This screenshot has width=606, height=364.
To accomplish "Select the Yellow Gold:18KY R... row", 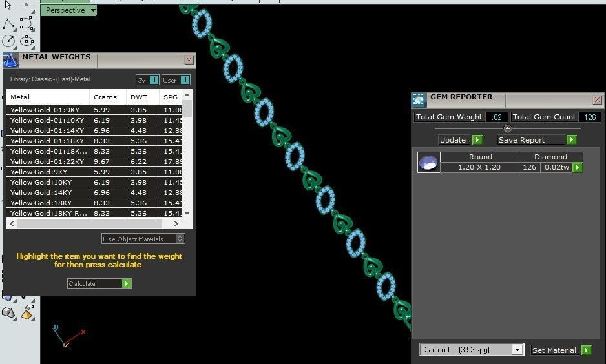I will click(x=94, y=213).
